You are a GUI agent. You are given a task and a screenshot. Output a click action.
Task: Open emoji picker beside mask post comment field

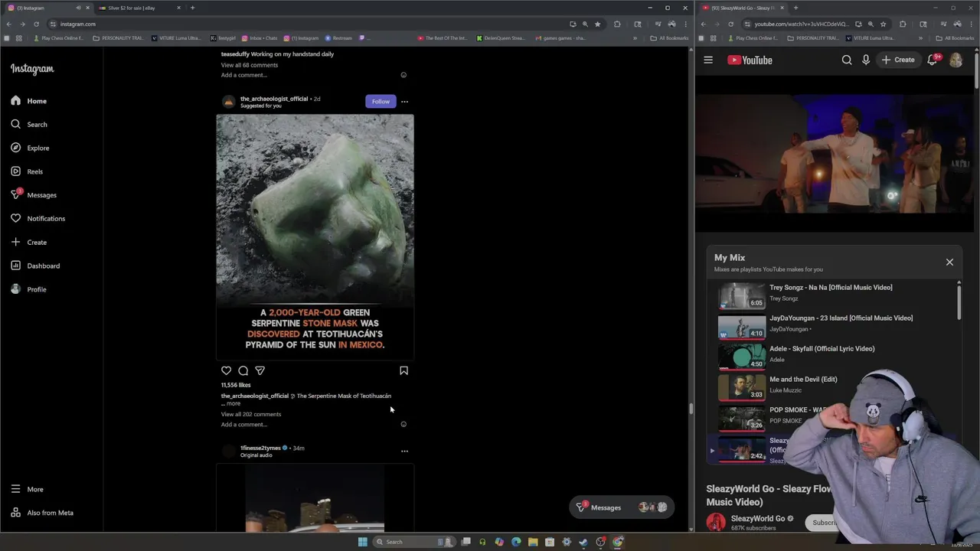click(x=403, y=425)
